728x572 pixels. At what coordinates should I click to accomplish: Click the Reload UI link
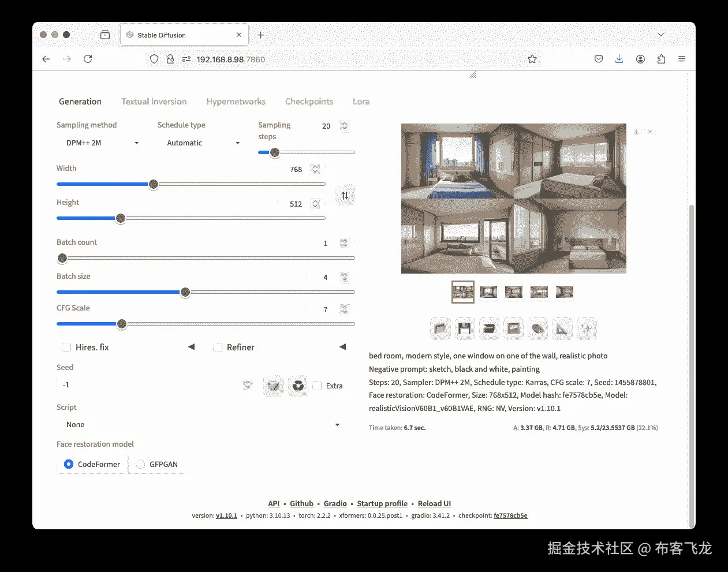click(x=434, y=504)
